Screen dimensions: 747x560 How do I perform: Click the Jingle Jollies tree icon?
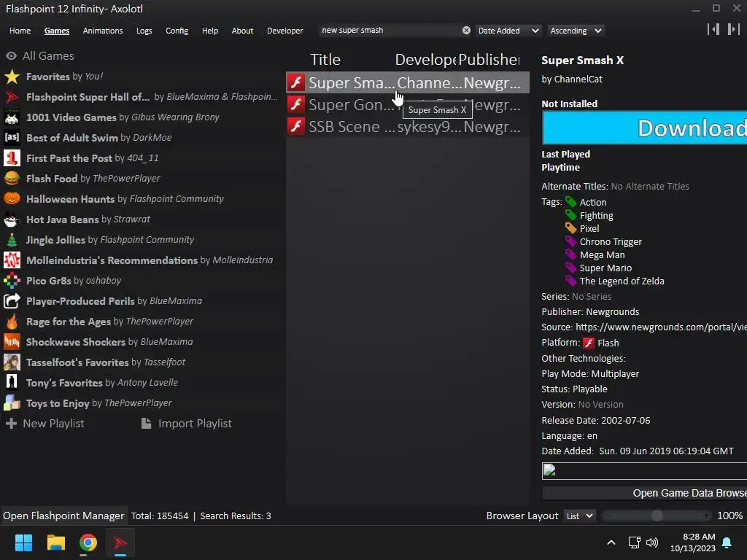pyautogui.click(x=12, y=239)
